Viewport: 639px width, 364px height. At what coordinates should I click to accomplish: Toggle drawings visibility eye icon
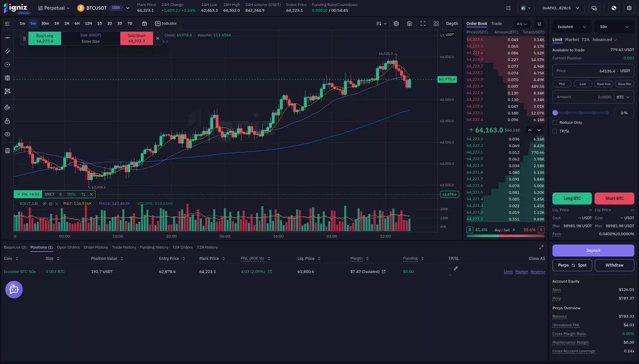pyautogui.click(x=7, y=134)
